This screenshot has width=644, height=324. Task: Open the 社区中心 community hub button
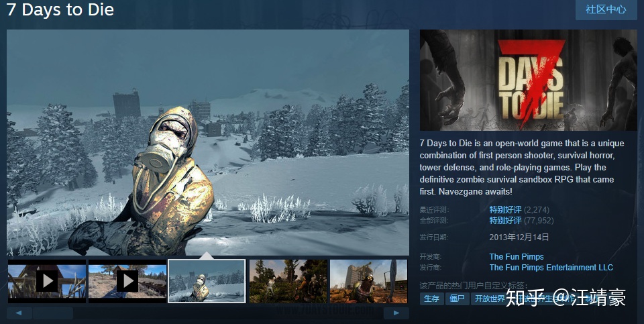[606, 9]
